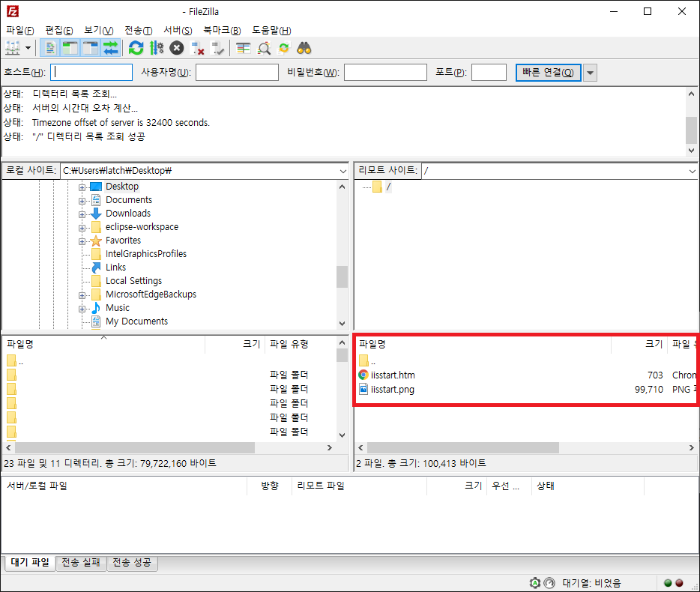The height and width of the screenshot is (592, 700).
Task: Select the Desktop folder in tree
Action: click(x=122, y=186)
